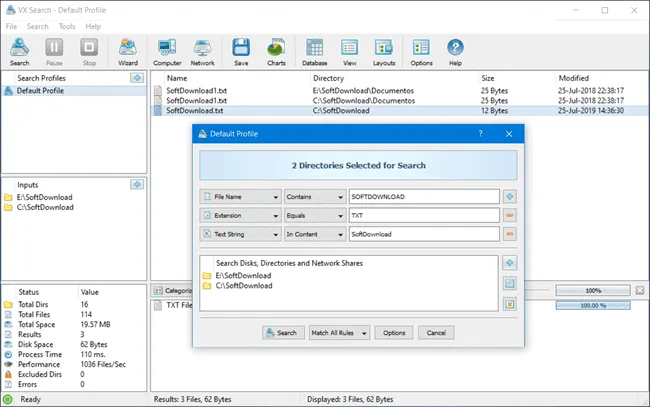Open the Equals operator dropdown
The height and width of the screenshot is (407, 650).
[315, 216]
